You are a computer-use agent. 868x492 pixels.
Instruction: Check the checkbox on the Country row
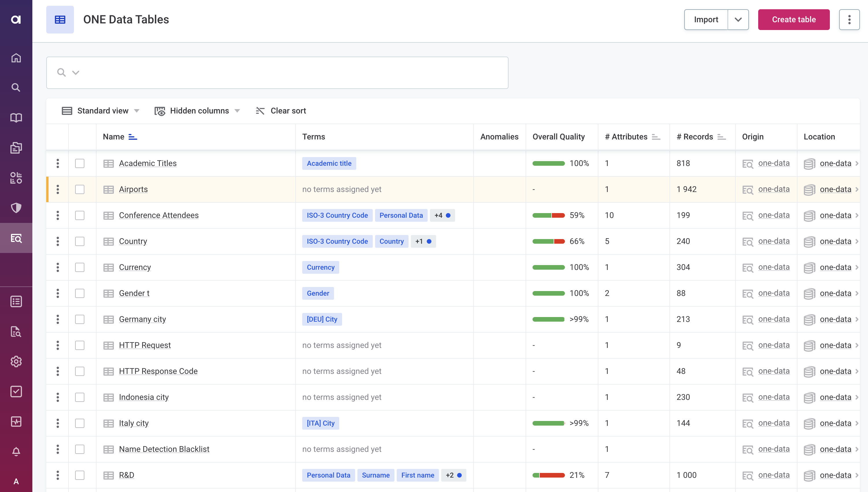click(80, 241)
